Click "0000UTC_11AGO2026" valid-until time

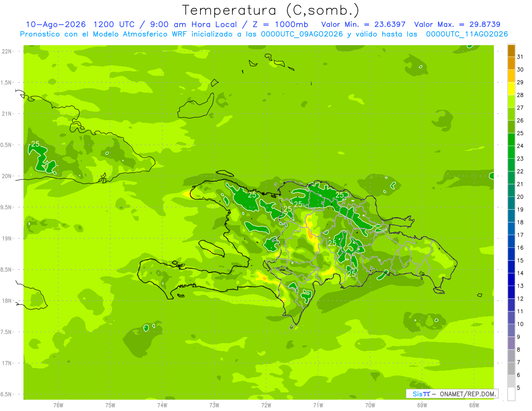pyautogui.click(x=467, y=34)
